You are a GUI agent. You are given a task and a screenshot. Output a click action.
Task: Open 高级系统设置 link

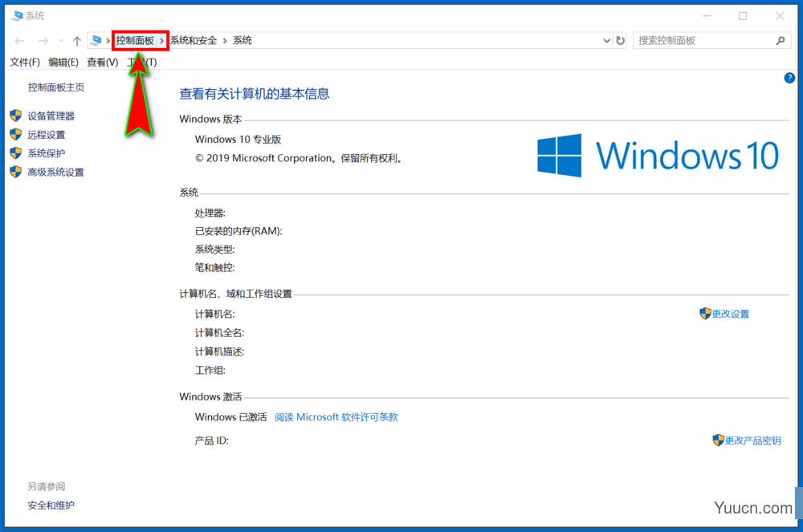pos(56,173)
